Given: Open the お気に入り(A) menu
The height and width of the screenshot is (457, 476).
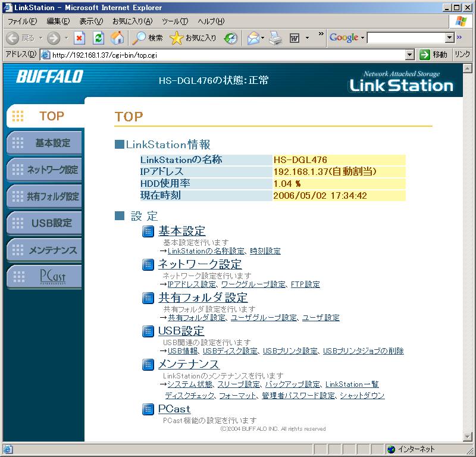Looking at the screenshot, I should click(132, 21).
